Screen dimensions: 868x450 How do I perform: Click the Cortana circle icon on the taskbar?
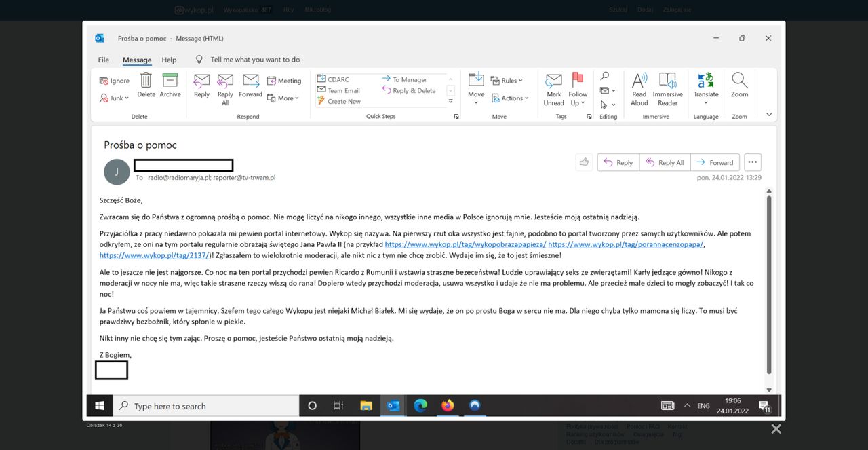(312, 406)
